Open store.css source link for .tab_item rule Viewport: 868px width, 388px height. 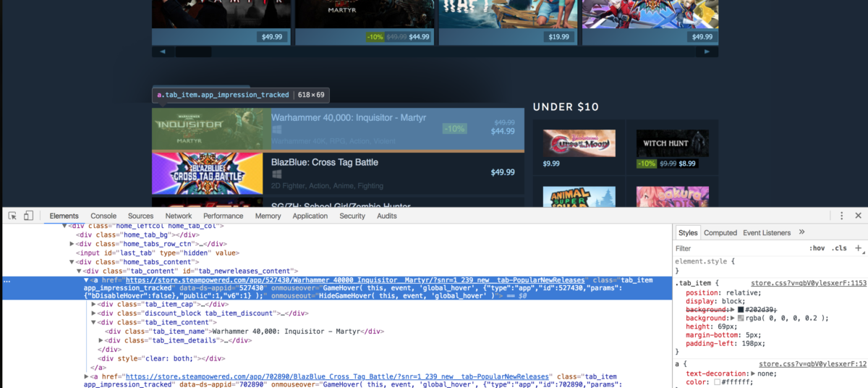pyautogui.click(x=809, y=283)
